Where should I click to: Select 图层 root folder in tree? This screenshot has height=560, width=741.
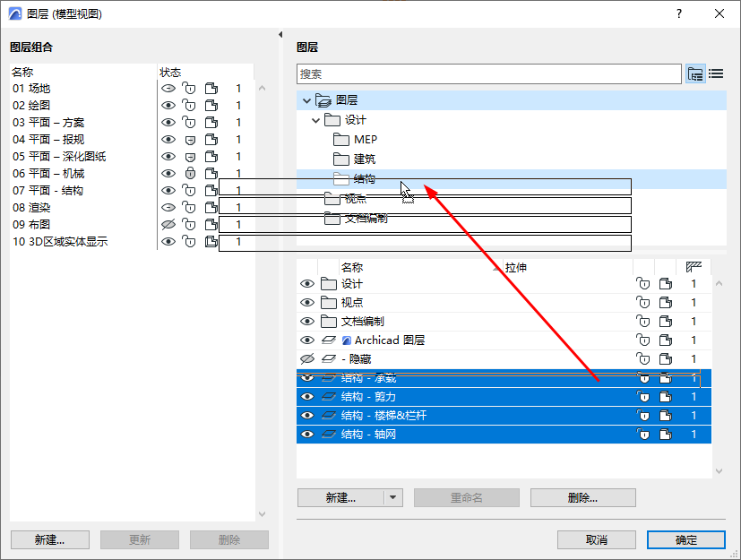[x=347, y=100]
